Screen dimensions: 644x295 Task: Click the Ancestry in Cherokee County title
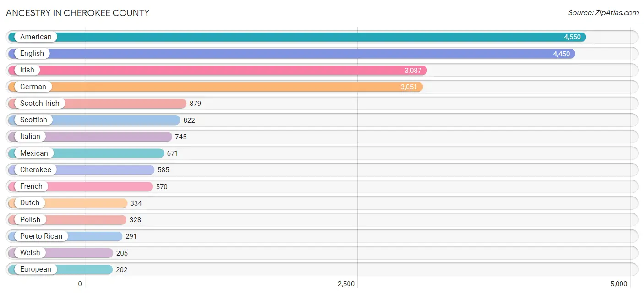point(77,13)
